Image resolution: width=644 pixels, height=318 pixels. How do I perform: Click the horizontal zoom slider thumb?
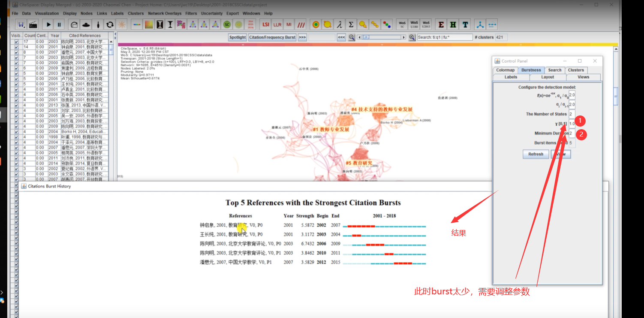tap(366, 37)
